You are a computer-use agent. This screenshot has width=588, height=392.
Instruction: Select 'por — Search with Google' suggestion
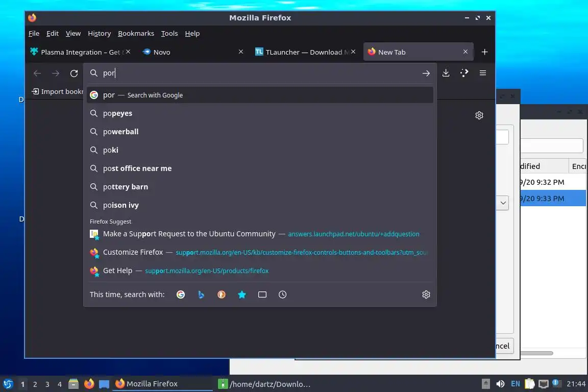click(x=260, y=95)
